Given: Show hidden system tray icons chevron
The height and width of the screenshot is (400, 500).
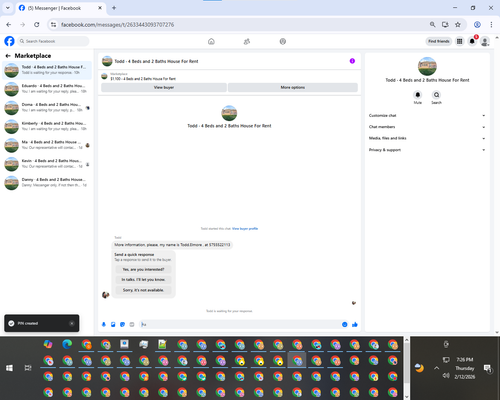Looking at the screenshot, I should (x=436, y=368).
